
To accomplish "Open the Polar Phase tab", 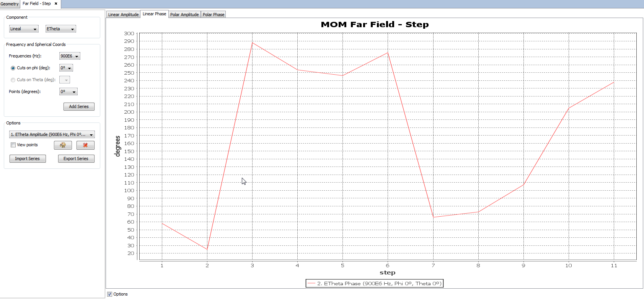I will point(214,15).
